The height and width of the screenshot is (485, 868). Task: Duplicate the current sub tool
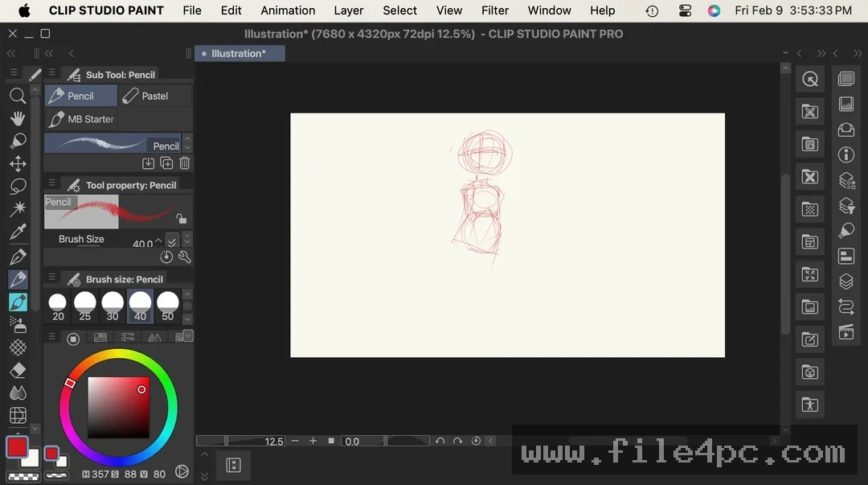pyautogui.click(x=166, y=163)
